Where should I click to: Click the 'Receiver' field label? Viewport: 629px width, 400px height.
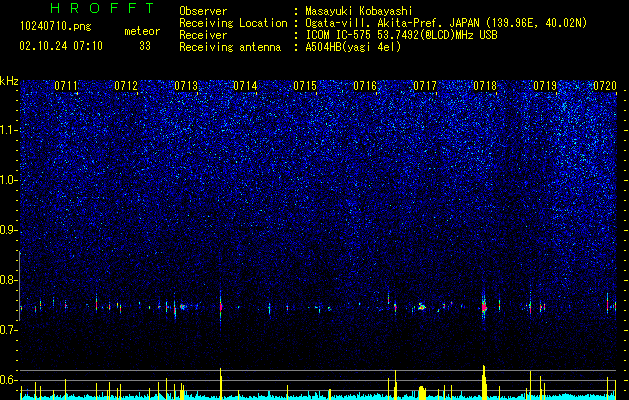coord(203,35)
